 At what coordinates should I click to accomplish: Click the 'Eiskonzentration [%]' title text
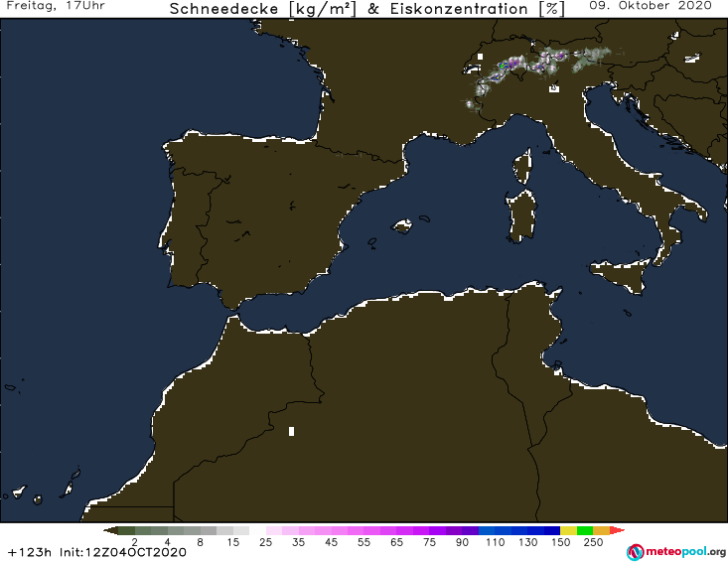coord(478,9)
